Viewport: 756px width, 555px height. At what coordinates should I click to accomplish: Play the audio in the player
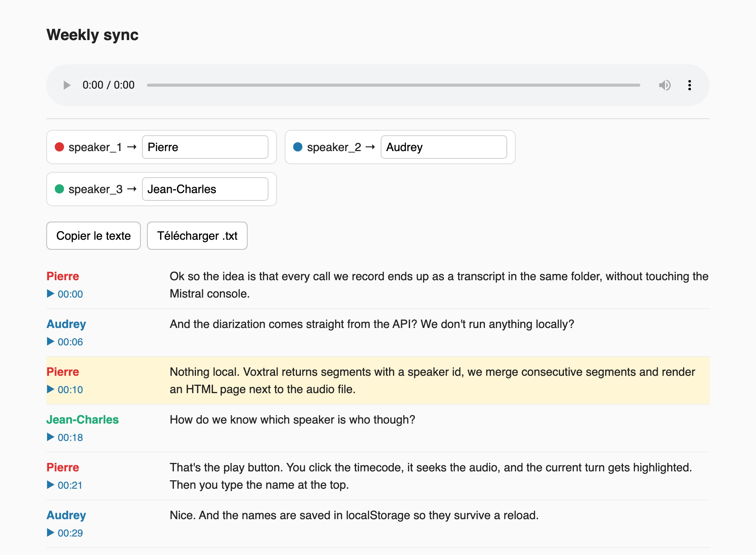click(67, 85)
